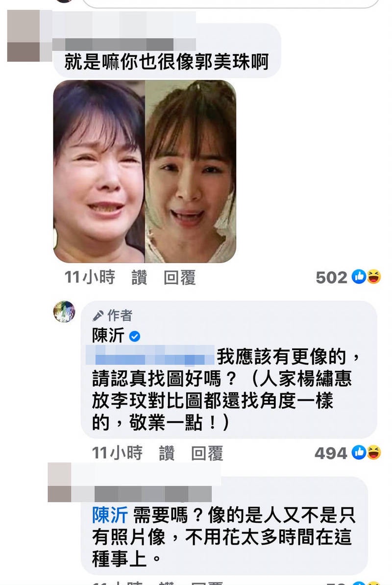Open 陳沂's round profile avatar
The width and height of the screenshot is (392, 585).
[64, 312]
